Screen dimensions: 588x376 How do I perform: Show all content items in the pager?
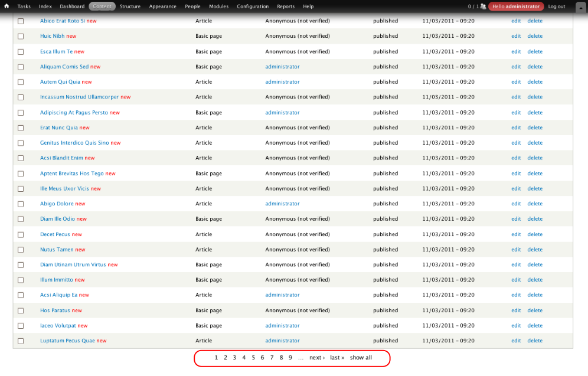point(361,358)
